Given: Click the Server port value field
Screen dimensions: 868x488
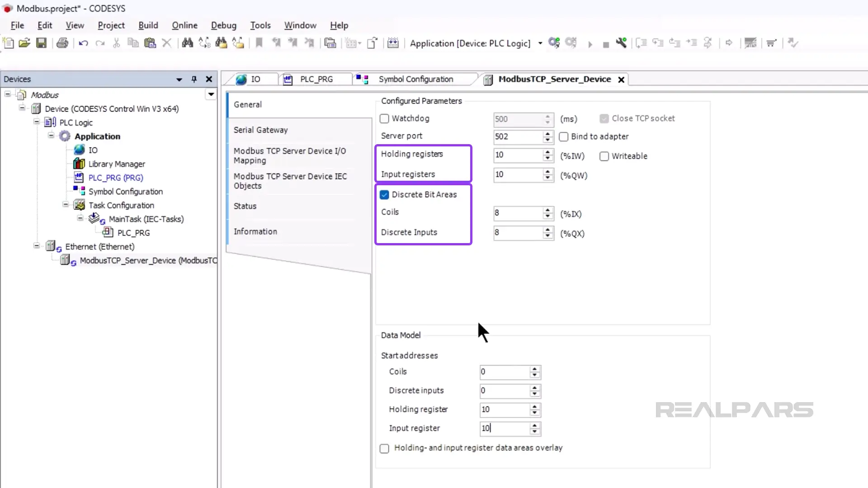Looking at the screenshot, I should (x=518, y=136).
